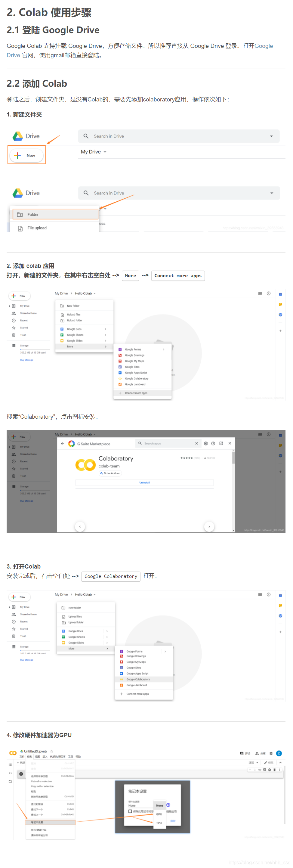Open the Colab files folder icon in left sidebar
293x868 pixels.
click(10, 781)
